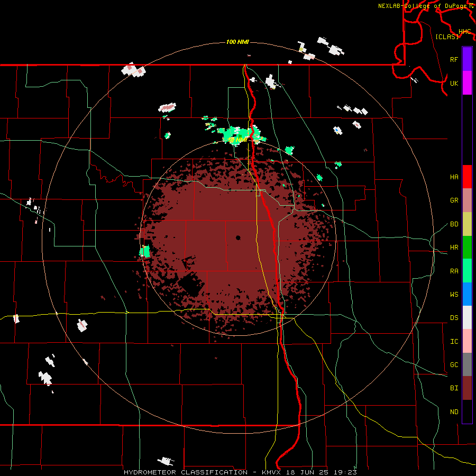Click the '[CLAS]' label

tap(447, 36)
